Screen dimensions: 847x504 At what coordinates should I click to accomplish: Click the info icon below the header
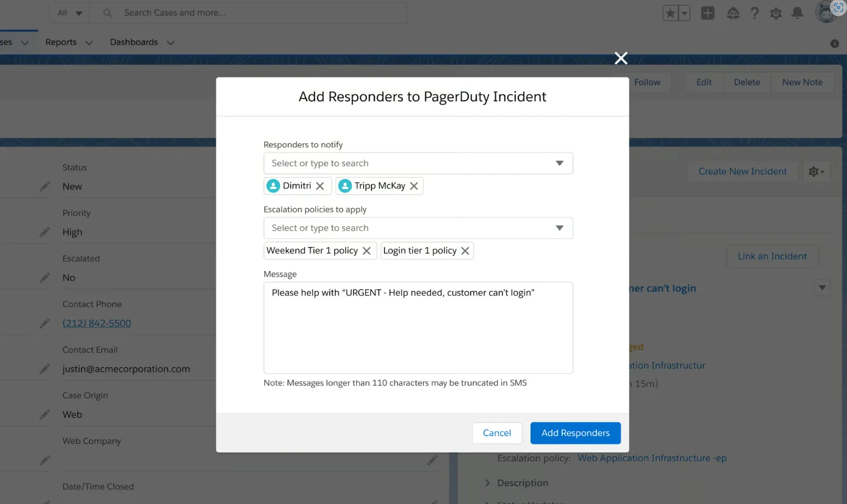coord(834,44)
